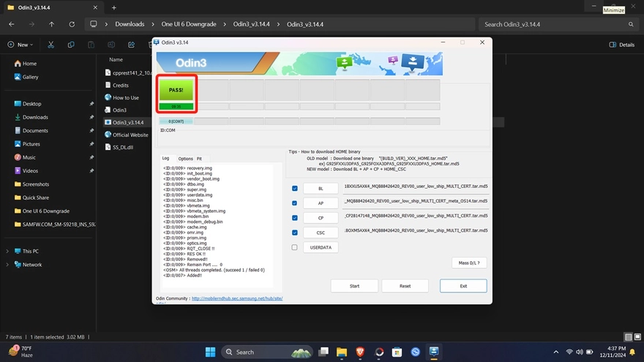Click the Reset button in Odin
This screenshot has width=644, height=362.
coord(405,286)
